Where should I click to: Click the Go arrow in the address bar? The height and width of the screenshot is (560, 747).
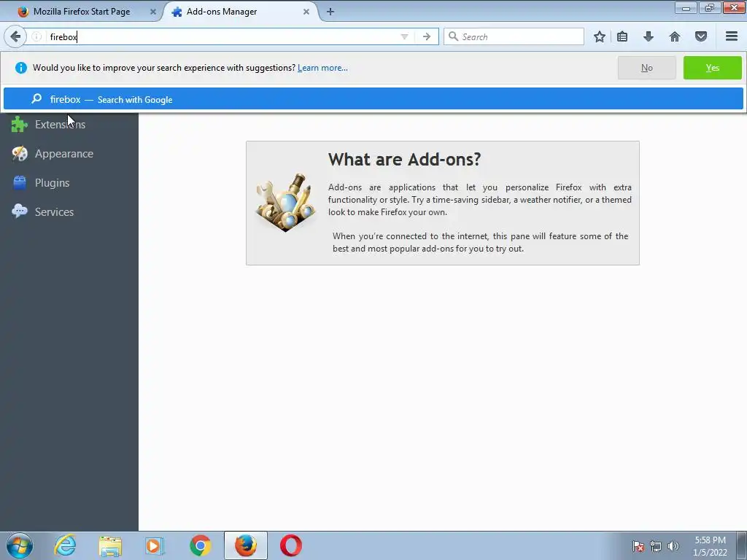426,36
